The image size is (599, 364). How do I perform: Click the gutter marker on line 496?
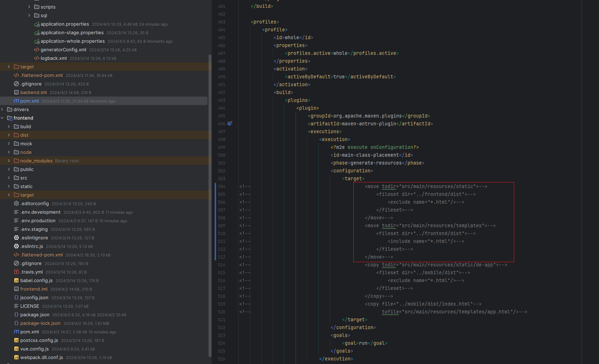[x=230, y=123]
